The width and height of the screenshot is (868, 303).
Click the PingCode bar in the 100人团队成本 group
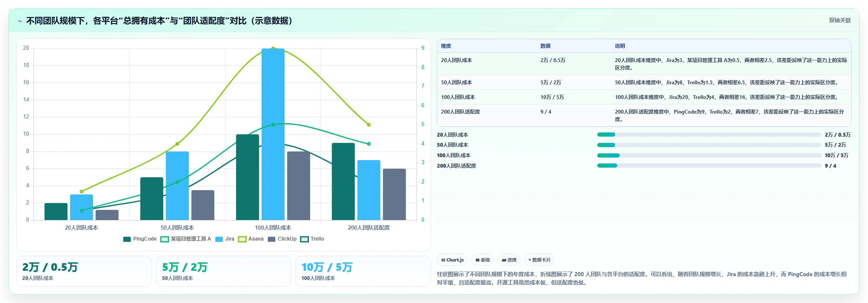point(247,177)
